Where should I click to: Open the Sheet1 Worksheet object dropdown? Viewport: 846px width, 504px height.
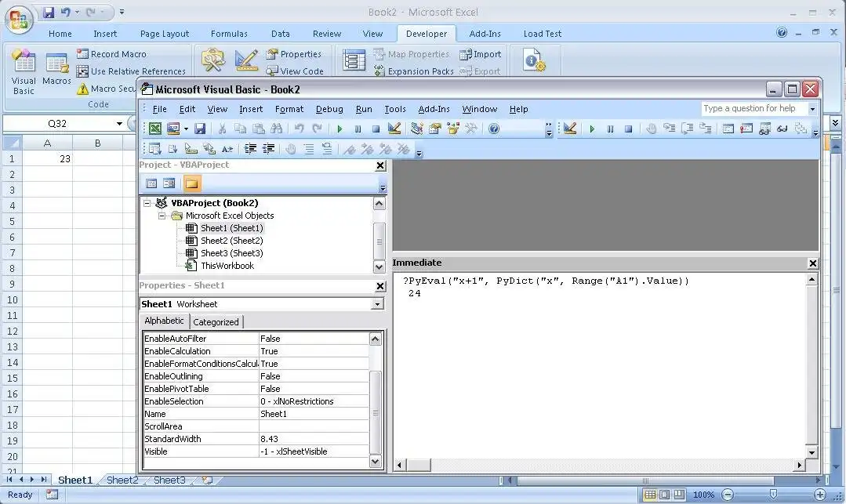tap(378, 304)
